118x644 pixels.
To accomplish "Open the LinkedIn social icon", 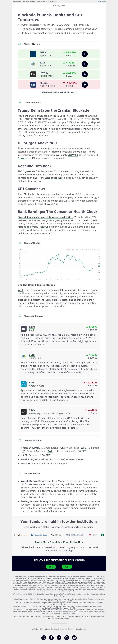I will (59, 638).
